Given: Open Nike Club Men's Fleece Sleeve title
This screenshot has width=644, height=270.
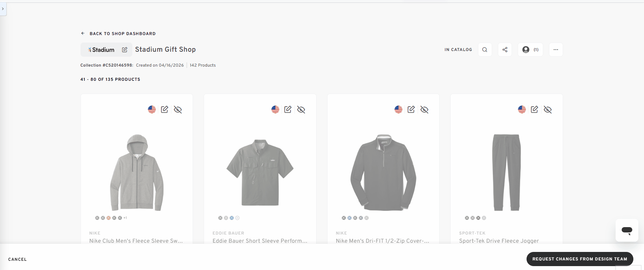Looking at the screenshot, I should 136,241.
